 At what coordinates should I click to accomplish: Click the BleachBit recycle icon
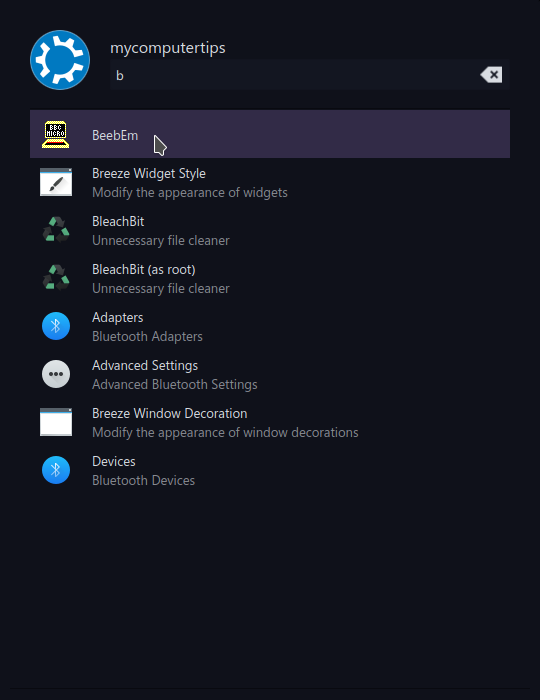tap(56, 230)
